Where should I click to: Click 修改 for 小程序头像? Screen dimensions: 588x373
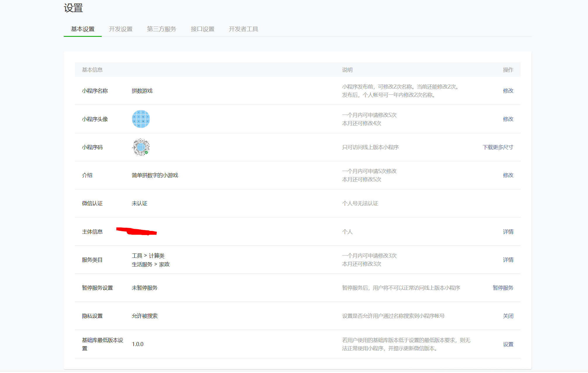[x=508, y=119]
